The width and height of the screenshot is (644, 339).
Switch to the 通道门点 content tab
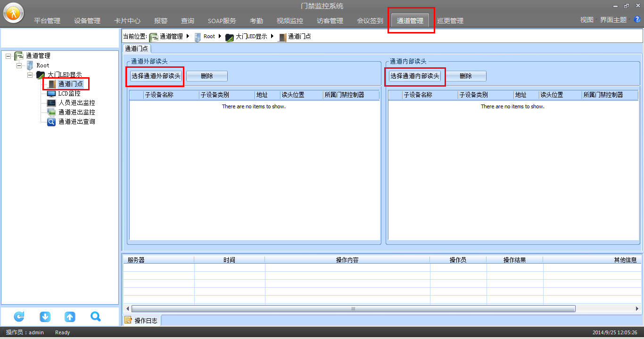pyautogui.click(x=137, y=48)
